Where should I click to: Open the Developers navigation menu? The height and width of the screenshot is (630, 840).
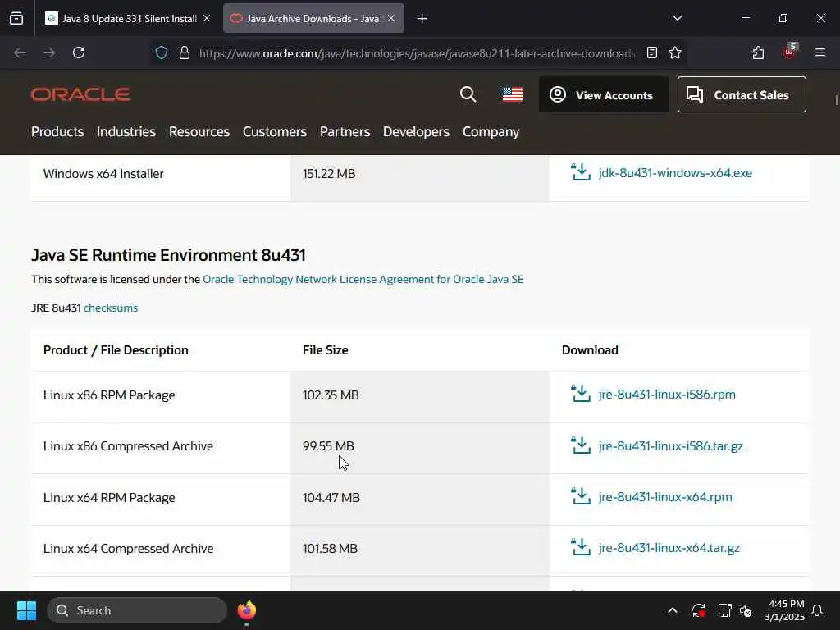click(416, 131)
